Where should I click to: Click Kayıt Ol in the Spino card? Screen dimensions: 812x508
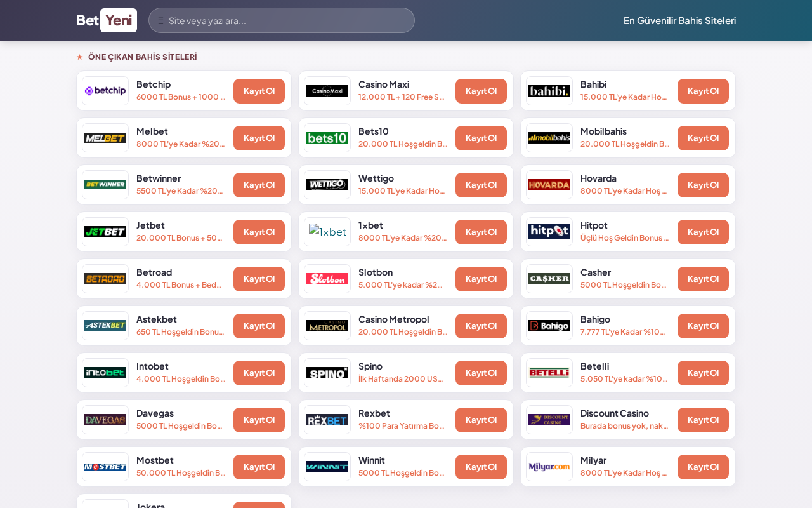[x=481, y=373]
